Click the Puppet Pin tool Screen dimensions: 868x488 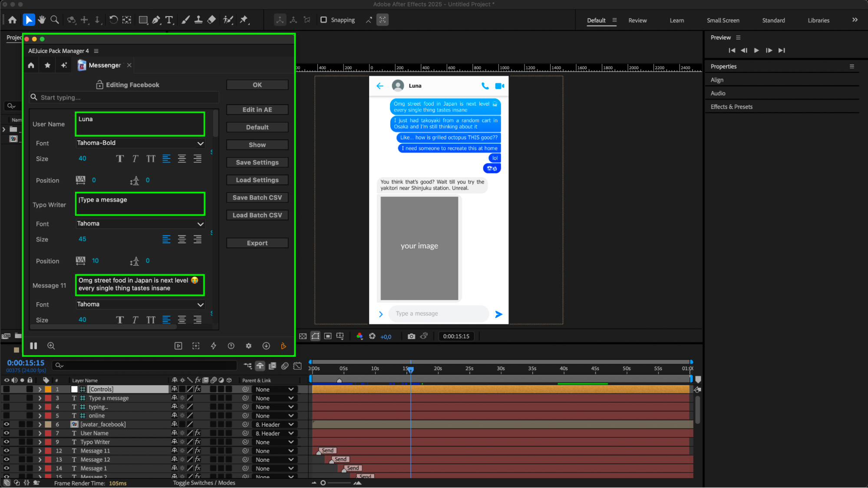click(x=244, y=20)
